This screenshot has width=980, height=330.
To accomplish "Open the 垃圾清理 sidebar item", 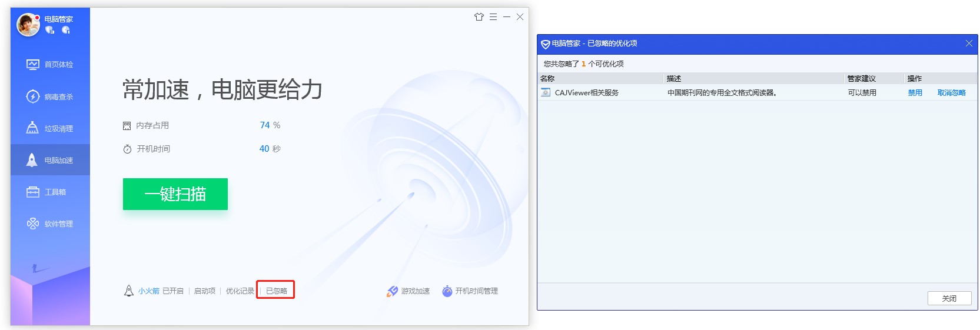I will pyautogui.click(x=50, y=128).
